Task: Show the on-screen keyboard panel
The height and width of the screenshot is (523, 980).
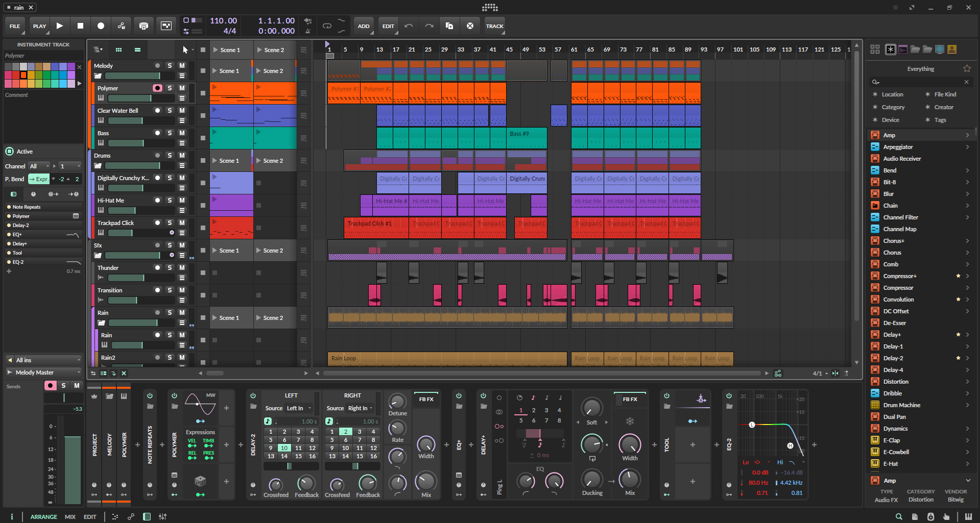Action: 968,516
